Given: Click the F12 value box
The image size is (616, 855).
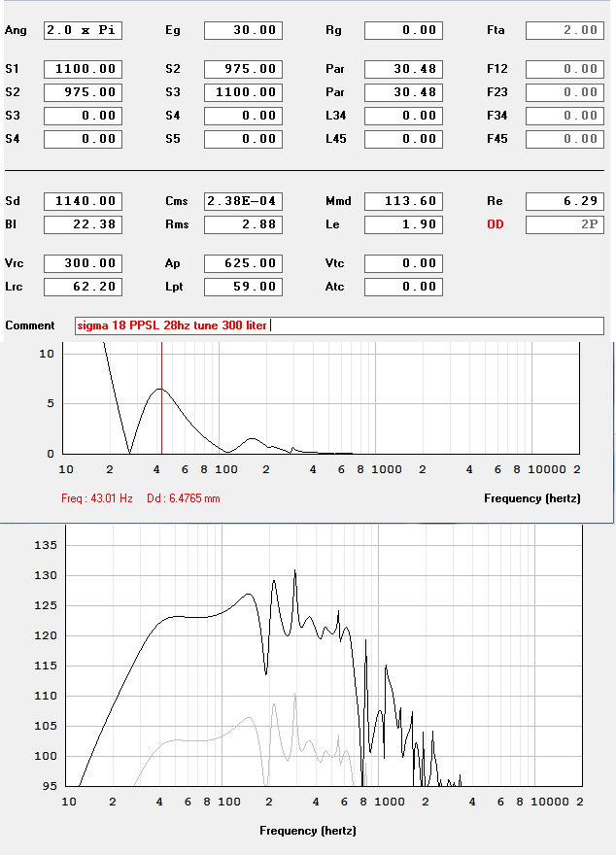Looking at the screenshot, I should pos(565,69).
